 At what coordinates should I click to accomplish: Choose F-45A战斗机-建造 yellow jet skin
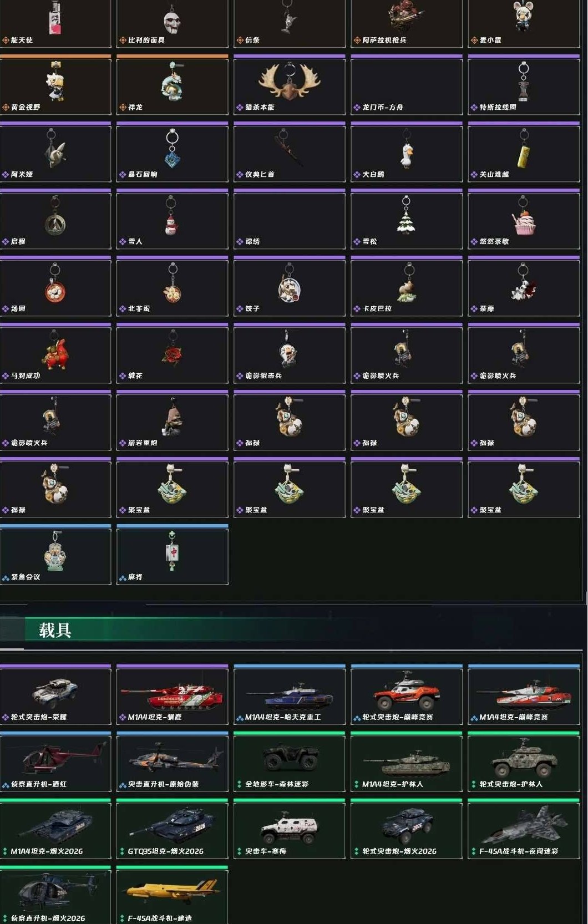(x=173, y=895)
